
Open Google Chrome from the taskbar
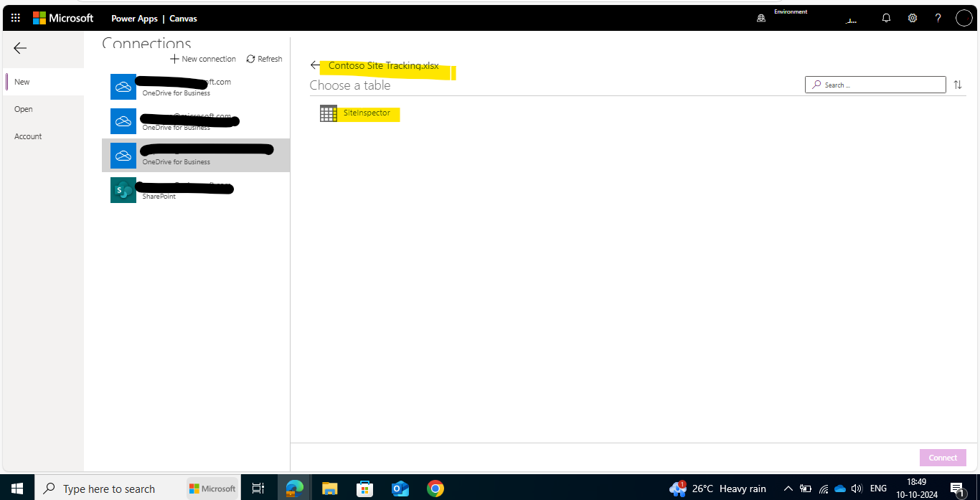click(x=435, y=489)
